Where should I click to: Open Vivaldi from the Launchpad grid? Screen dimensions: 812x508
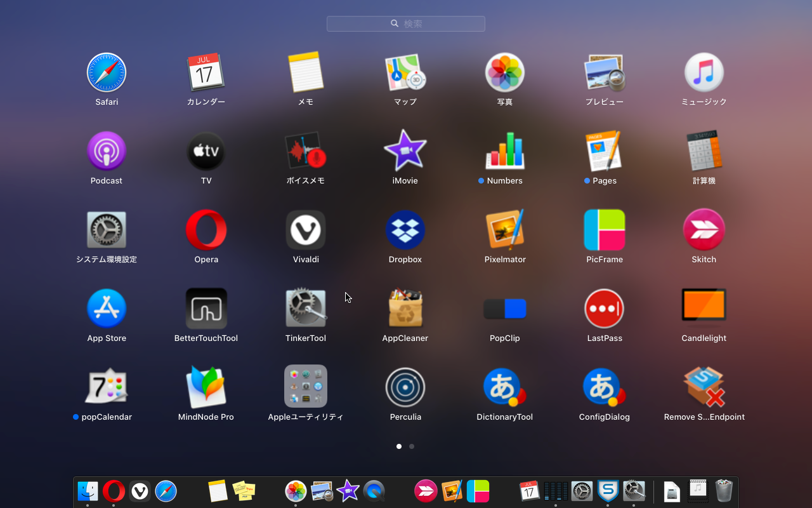point(306,230)
